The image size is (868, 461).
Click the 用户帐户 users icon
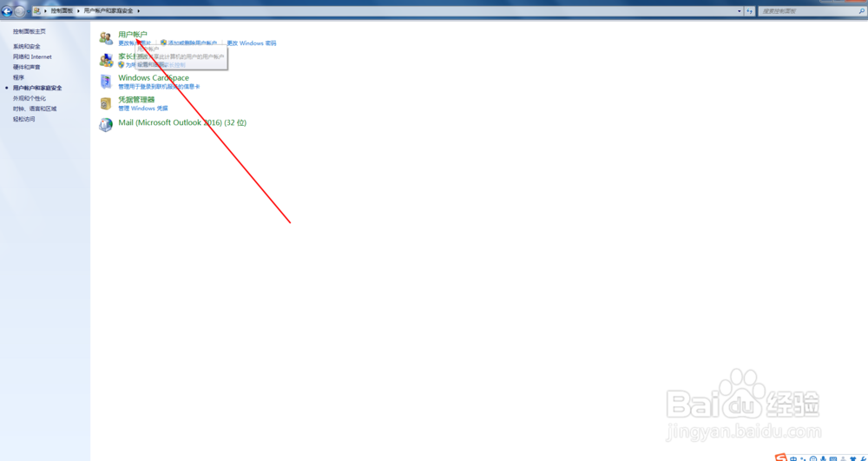[x=106, y=38]
